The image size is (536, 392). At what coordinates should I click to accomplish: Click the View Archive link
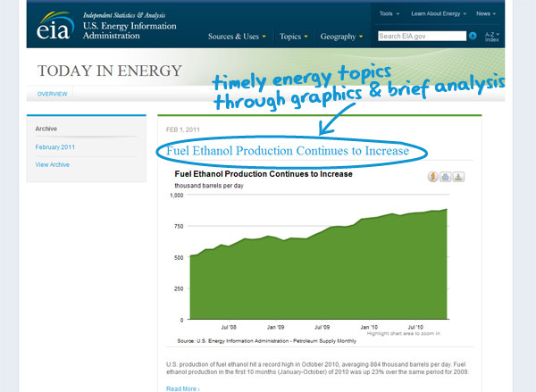point(53,164)
